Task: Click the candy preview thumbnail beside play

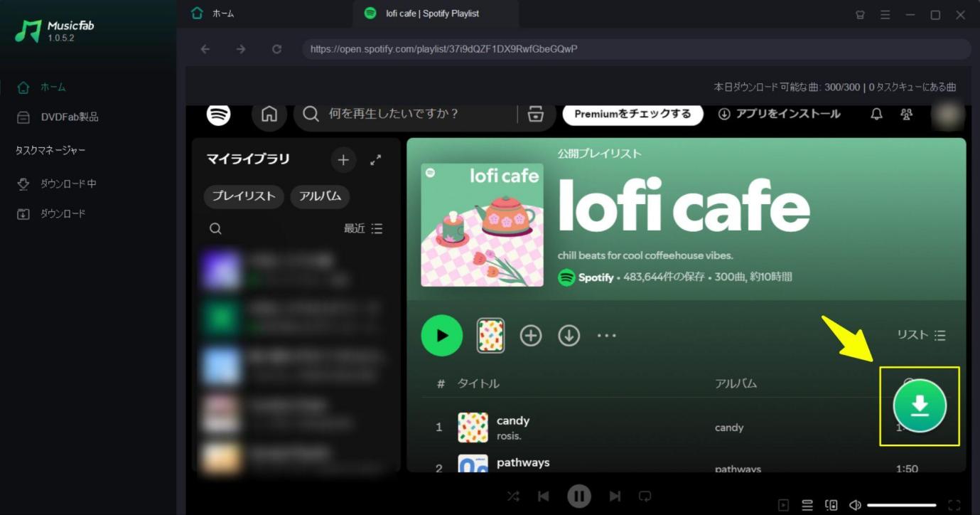Action: coord(490,336)
